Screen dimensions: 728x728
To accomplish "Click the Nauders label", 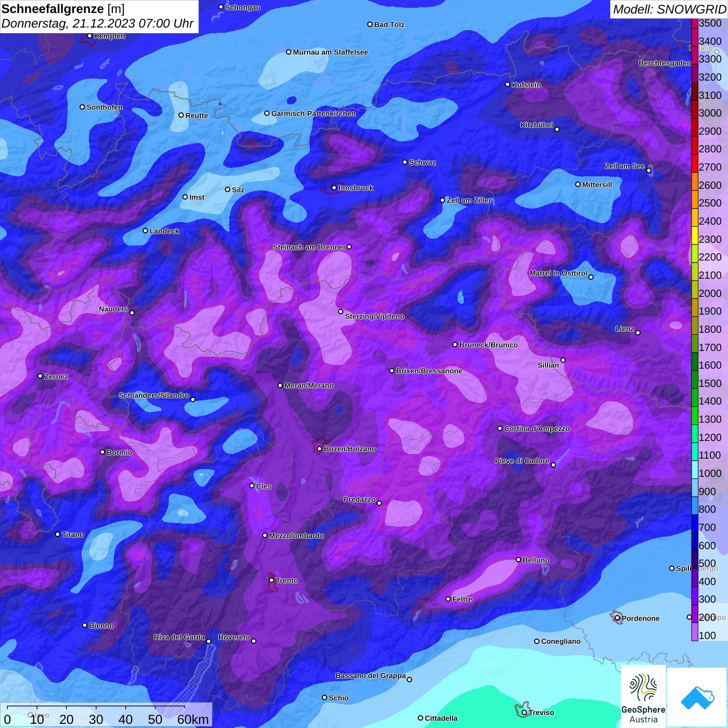I will (x=113, y=309).
